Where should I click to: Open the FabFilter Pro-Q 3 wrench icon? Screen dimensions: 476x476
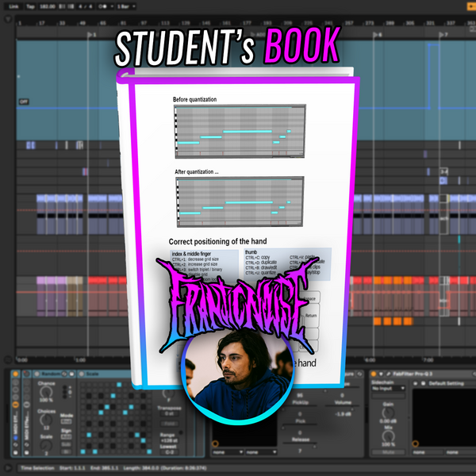(388, 374)
